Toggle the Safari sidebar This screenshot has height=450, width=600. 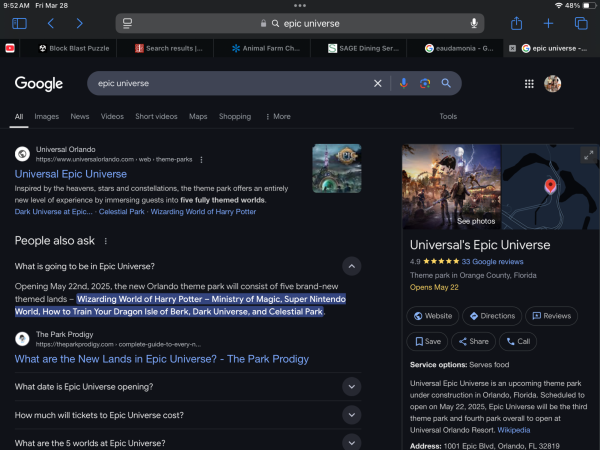pyautogui.click(x=19, y=23)
